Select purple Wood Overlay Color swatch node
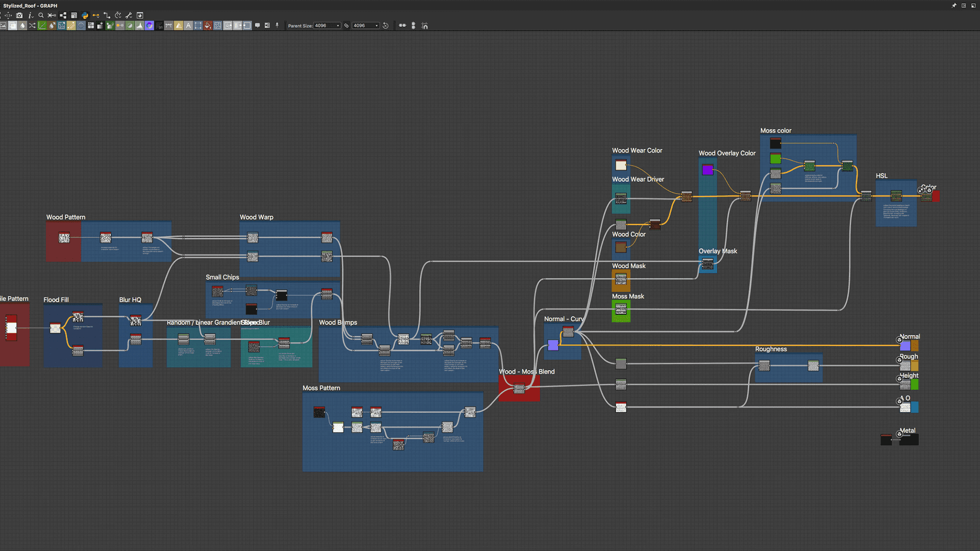This screenshot has width=980, height=551. (707, 170)
